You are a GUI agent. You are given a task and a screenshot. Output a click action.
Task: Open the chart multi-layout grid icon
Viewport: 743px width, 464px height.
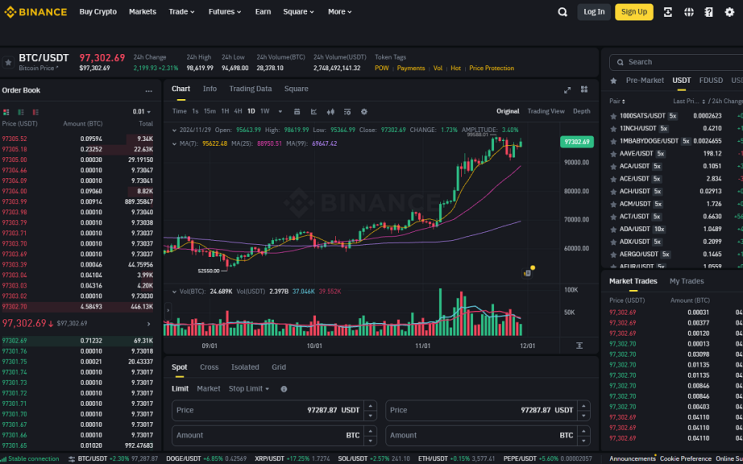click(x=584, y=89)
